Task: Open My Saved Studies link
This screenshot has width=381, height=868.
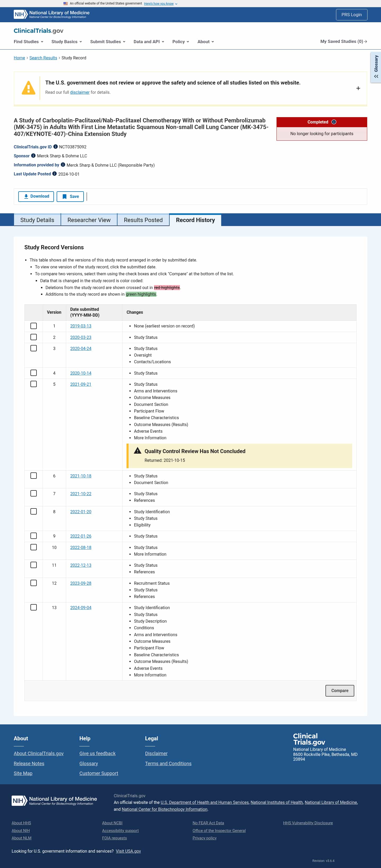Action: (x=343, y=41)
